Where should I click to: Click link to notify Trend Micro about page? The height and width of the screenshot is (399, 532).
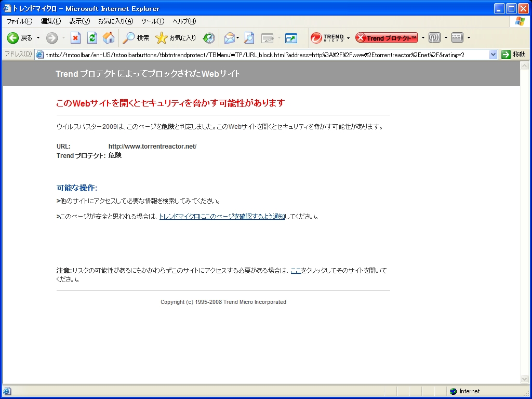[222, 217]
